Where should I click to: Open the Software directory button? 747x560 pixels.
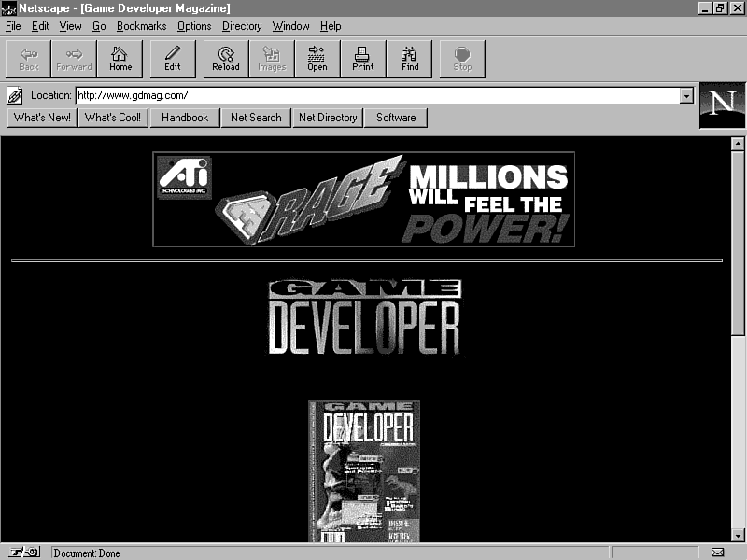click(x=396, y=118)
